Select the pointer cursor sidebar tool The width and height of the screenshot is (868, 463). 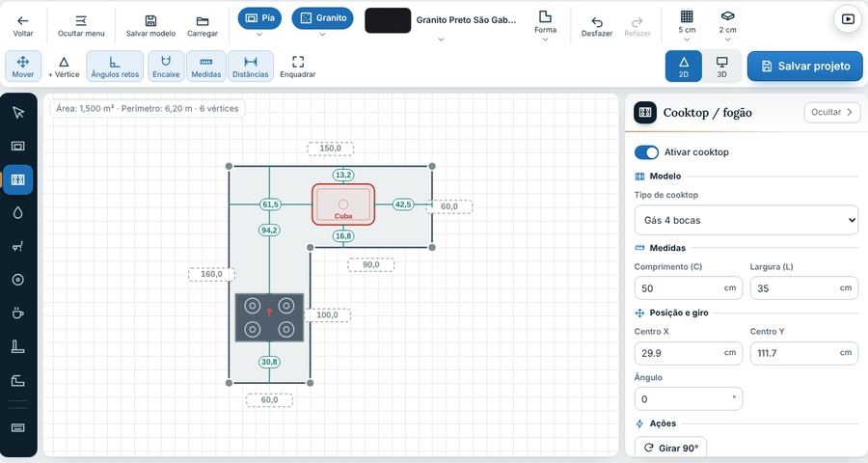18,113
